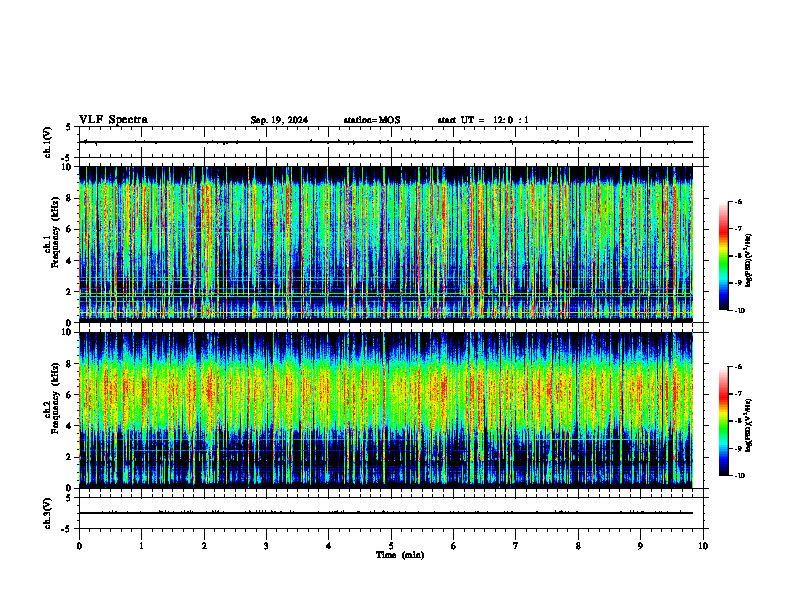Click the "-6" label on ch.1 colorbar
792x612 pixels.
tap(737, 202)
